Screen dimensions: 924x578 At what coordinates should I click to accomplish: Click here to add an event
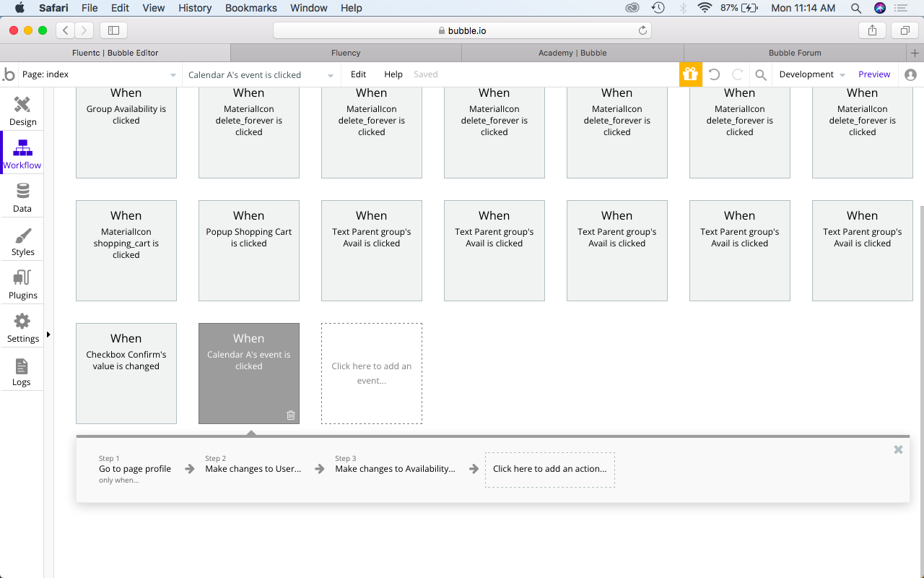pyautogui.click(x=372, y=374)
